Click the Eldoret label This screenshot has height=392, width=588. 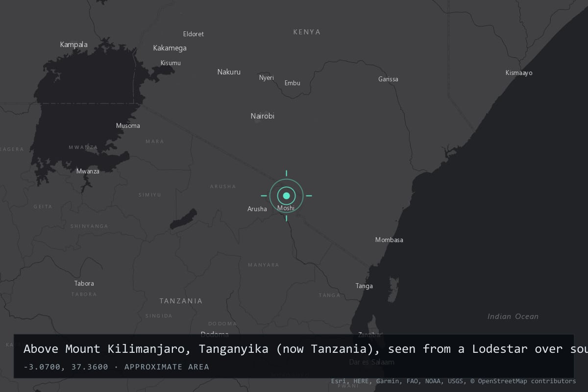[194, 34]
